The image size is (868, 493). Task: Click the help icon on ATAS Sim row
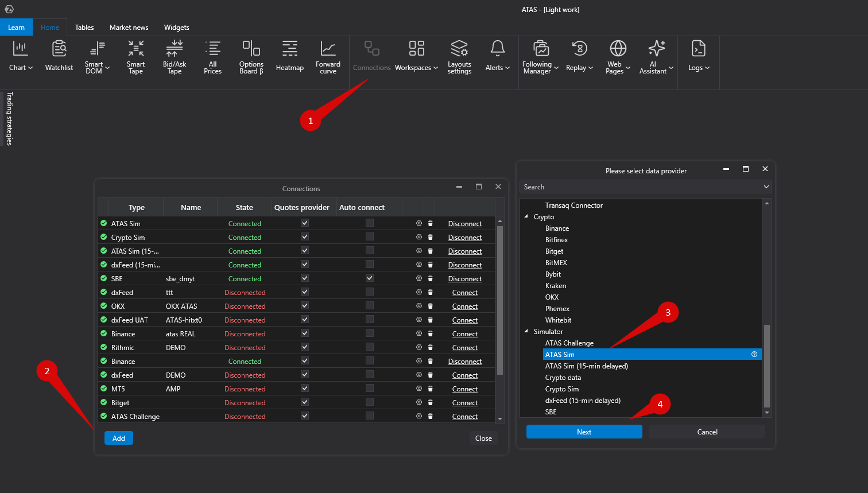(754, 354)
